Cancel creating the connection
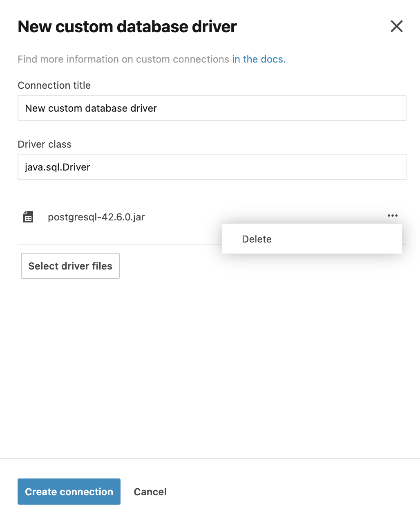Viewport: 420px width, 521px height. (x=150, y=492)
